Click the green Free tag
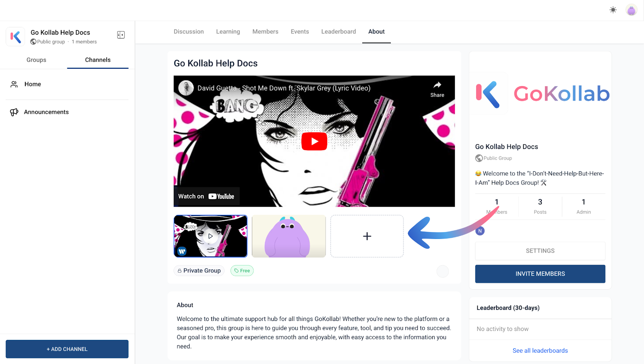This screenshot has height=364, width=644. coord(242,271)
